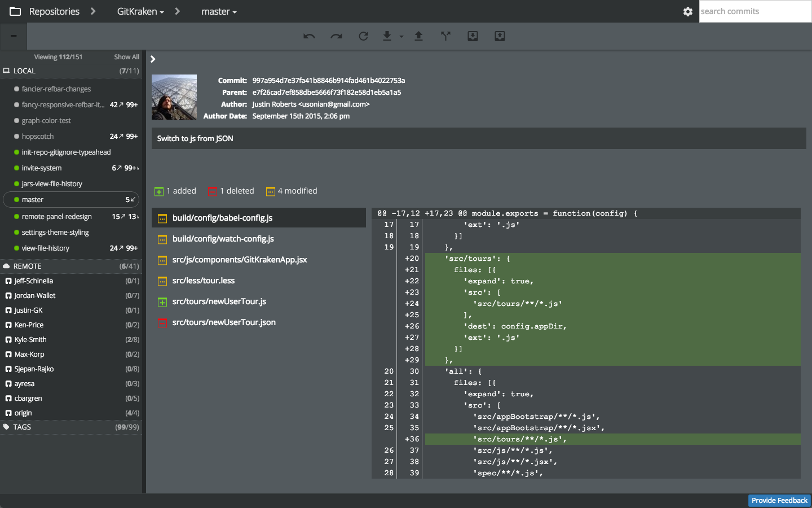Collapse the REMOTE section header

(71, 266)
